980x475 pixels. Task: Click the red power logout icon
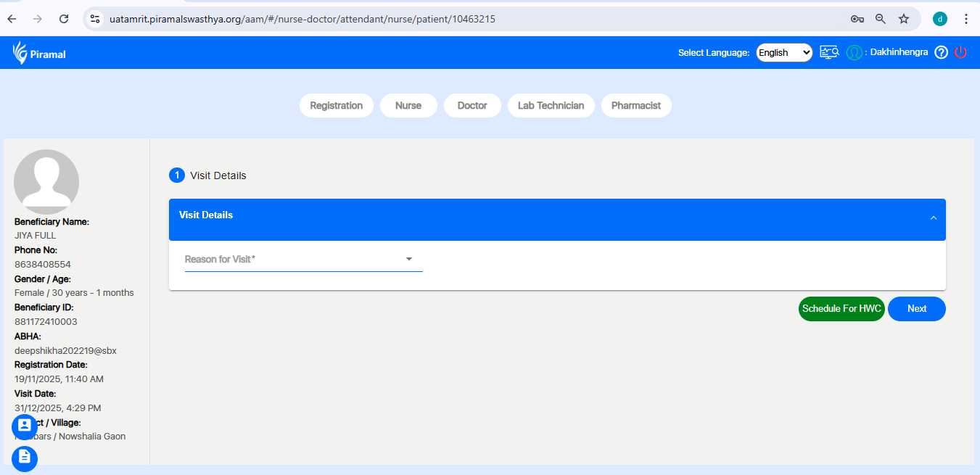[x=960, y=52]
